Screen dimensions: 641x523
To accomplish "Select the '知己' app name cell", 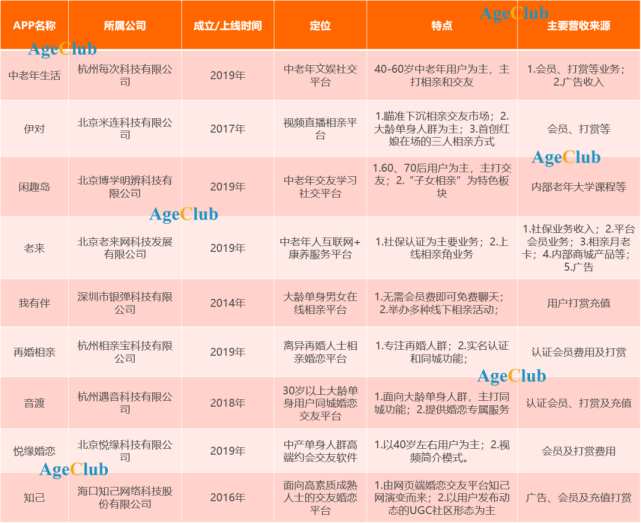I will (x=34, y=498).
